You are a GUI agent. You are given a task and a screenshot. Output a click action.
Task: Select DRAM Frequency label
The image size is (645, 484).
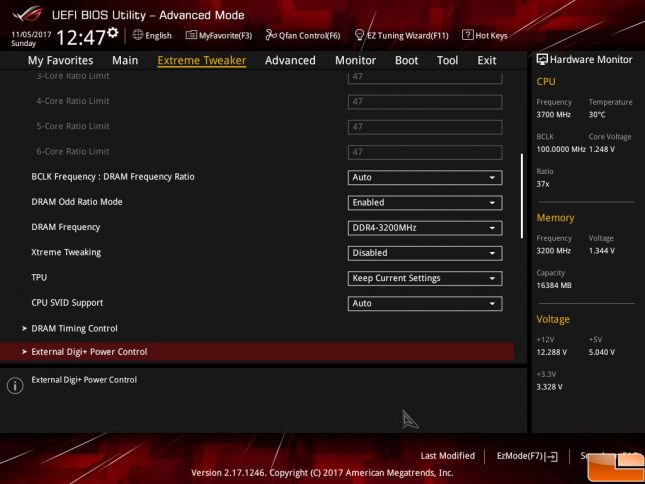66,227
